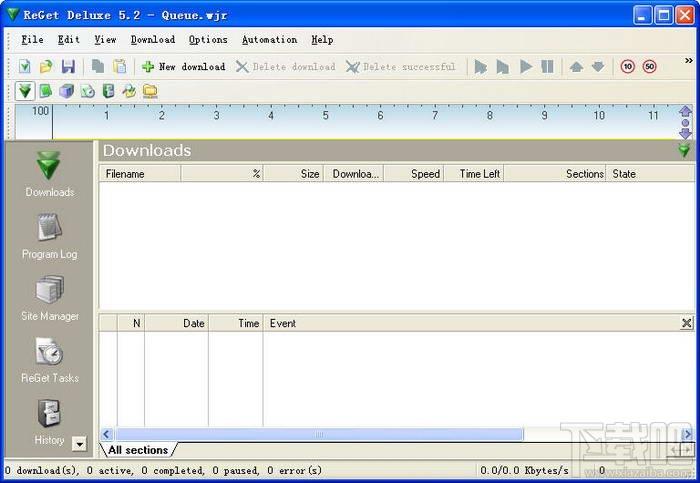Click the clock document icon in second toolbar
The image size is (700, 483).
point(88,91)
